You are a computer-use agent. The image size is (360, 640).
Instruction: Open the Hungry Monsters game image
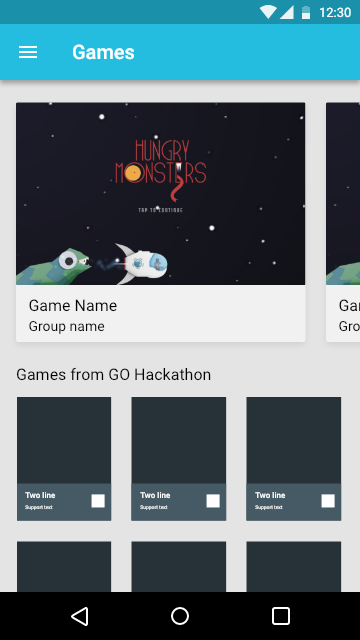(160, 193)
